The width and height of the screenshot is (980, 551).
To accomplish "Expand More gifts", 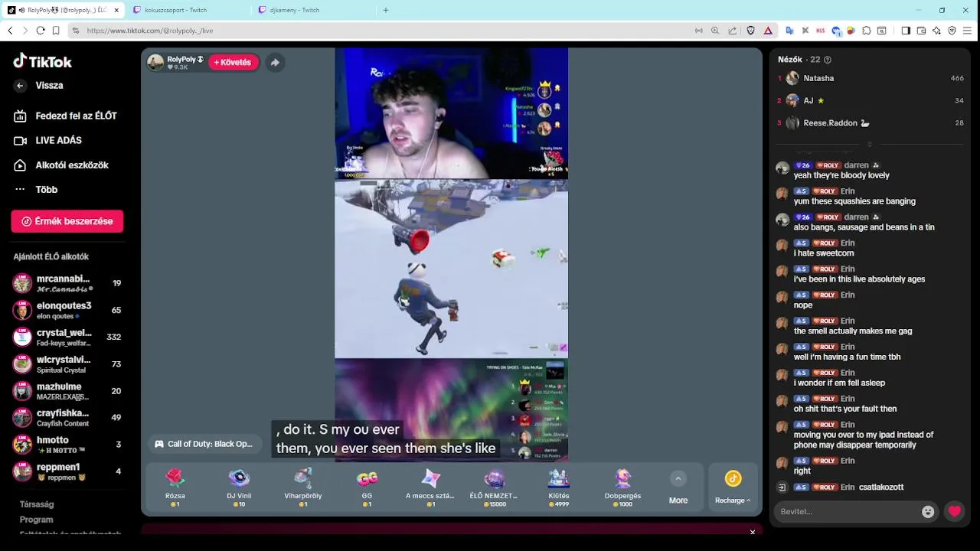I will [678, 487].
